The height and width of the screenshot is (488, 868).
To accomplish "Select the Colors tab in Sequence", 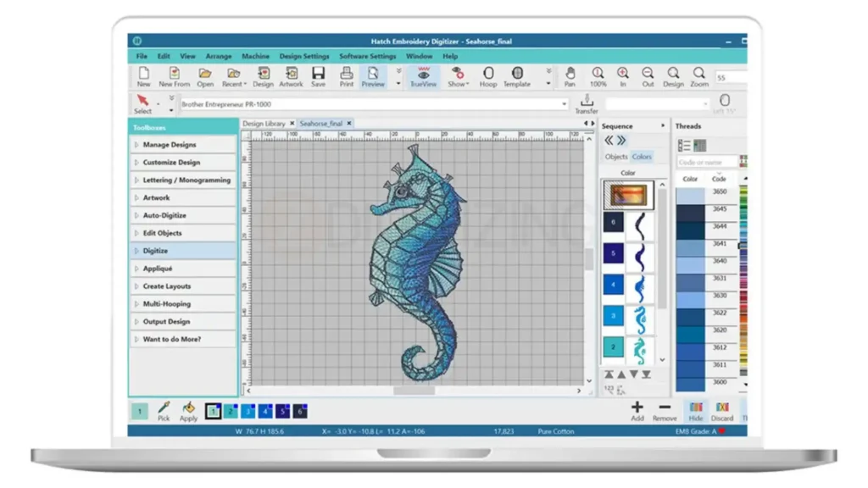I will (x=643, y=157).
